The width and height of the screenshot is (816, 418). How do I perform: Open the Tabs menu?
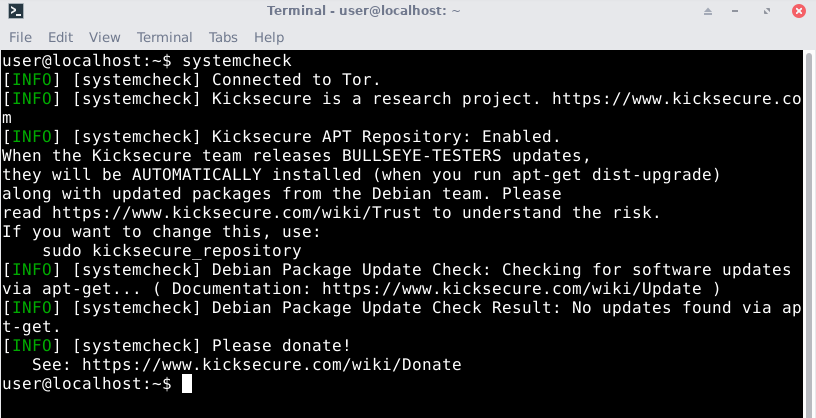pos(223,37)
